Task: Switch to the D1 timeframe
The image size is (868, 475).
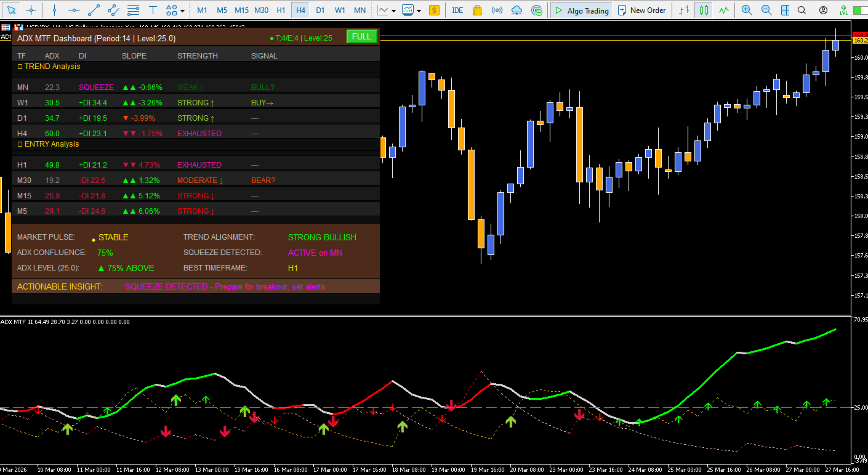Action: tap(320, 10)
